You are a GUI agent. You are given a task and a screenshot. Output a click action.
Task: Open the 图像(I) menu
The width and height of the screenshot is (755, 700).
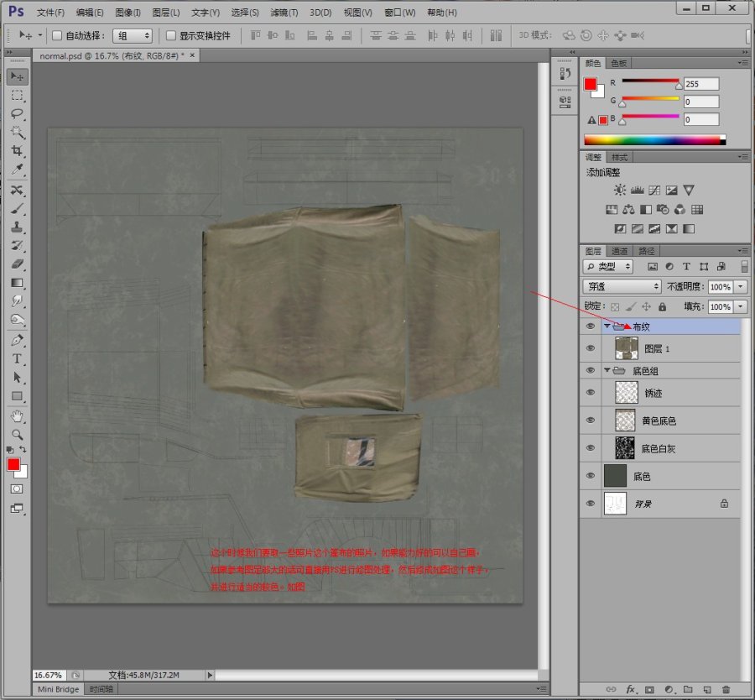[x=128, y=13]
